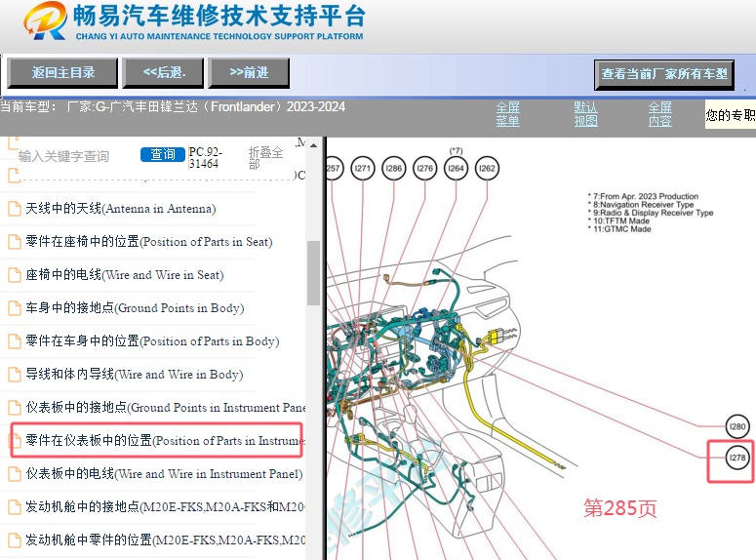Open 零件在座椅中的位置 (Position of Parts in Seat)
This screenshot has width=756, height=560.
pos(149,242)
